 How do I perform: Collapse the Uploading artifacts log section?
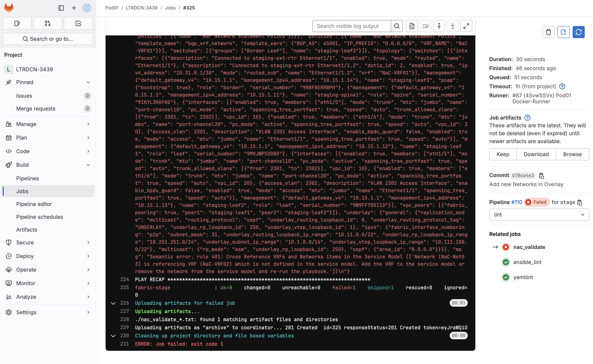pyautogui.click(x=113, y=303)
